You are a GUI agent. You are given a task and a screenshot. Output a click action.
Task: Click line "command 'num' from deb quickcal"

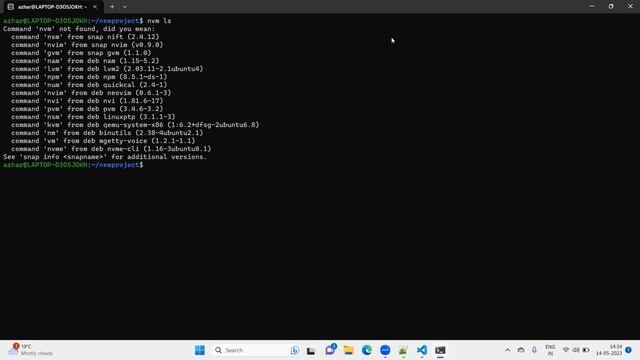coord(89,85)
